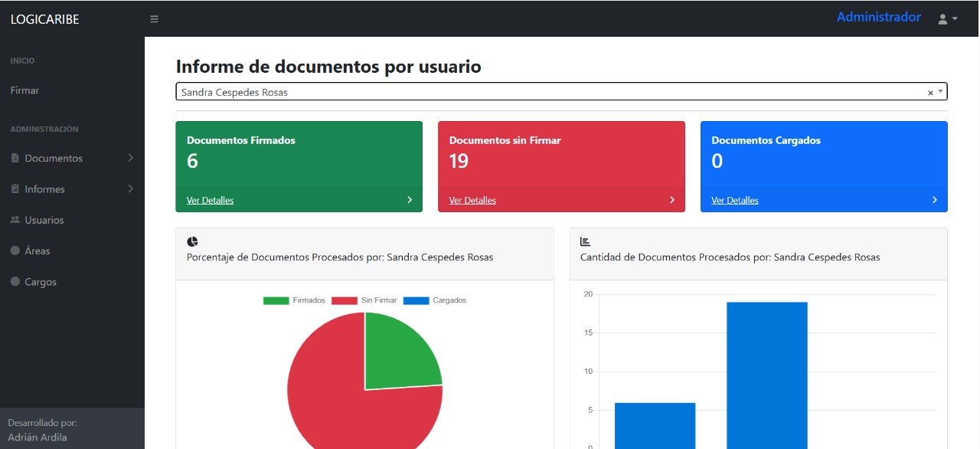This screenshot has width=980, height=449.
Task: Expand the Informes sidebar submenu chevron
Action: pos(130,189)
